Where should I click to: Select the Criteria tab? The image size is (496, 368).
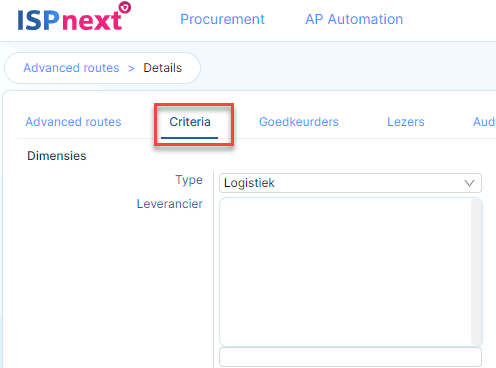(190, 122)
